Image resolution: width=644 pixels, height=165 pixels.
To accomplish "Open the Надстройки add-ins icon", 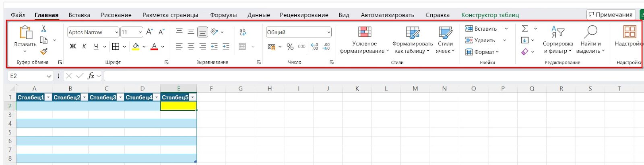I will point(630,32).
